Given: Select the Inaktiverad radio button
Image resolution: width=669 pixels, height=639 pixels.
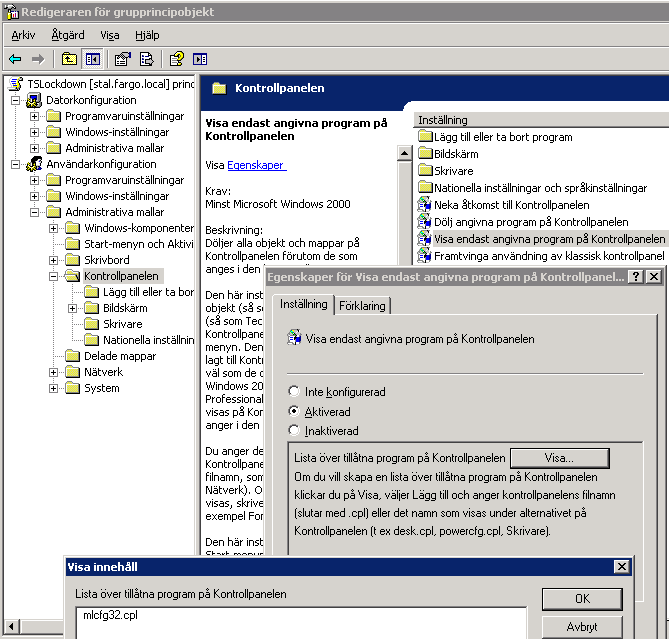Looking at the screenshot, I should coord(294,431).
